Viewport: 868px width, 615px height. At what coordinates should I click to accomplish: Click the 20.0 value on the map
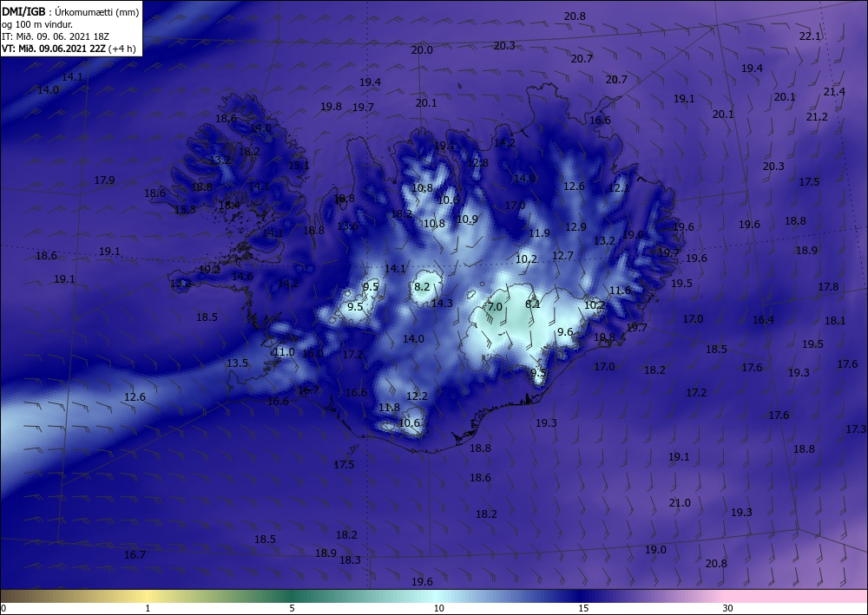422,49
